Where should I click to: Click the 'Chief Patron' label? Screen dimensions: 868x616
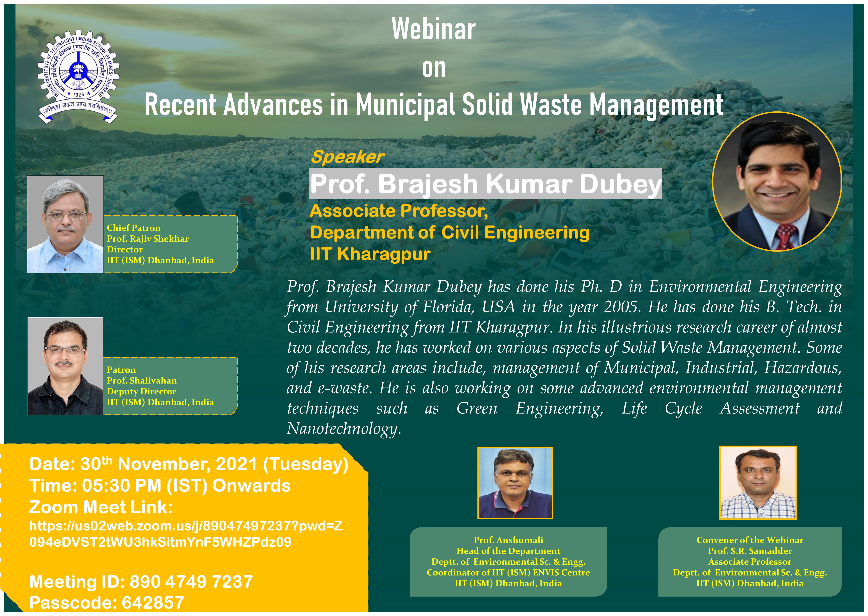(133, 228)
